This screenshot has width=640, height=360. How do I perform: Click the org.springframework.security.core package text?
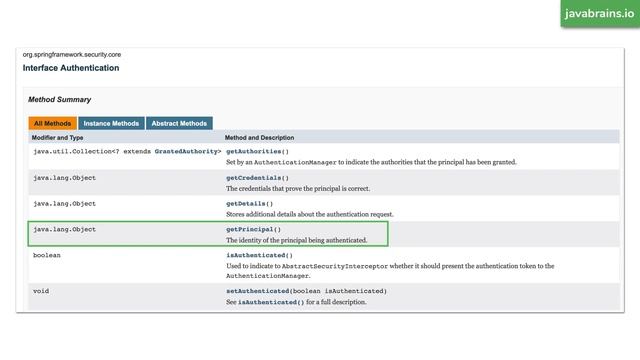72,55
